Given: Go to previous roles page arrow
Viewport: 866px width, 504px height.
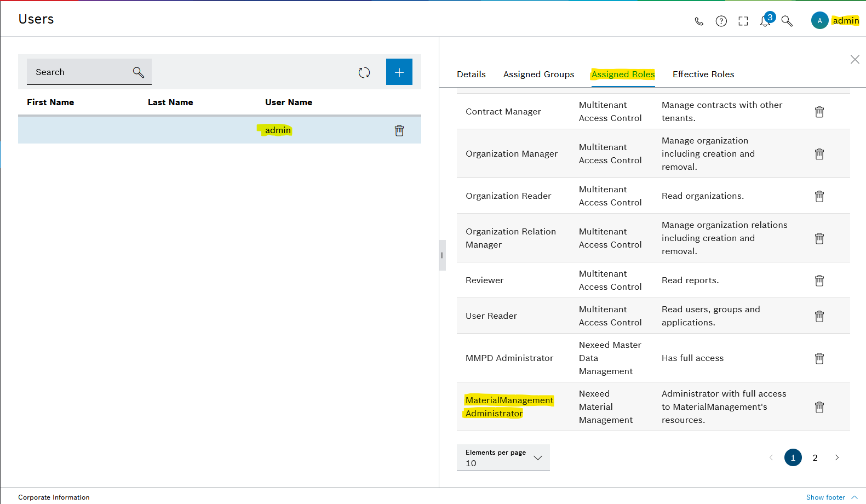Looking at the screenshot, I should [771, 457].
